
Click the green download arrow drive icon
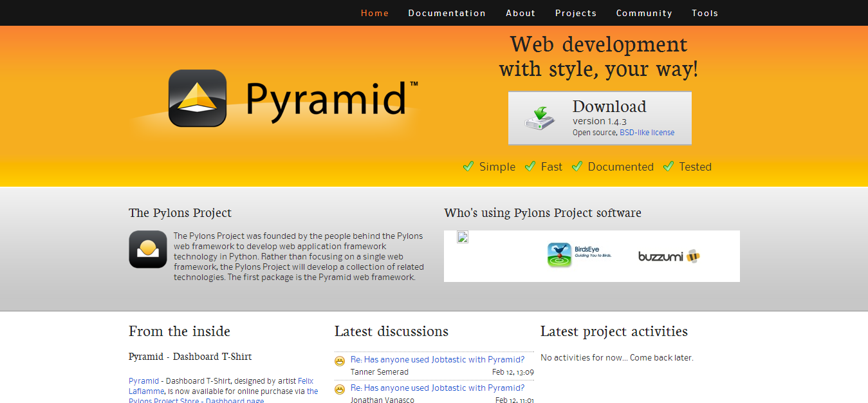coord(539,118)
